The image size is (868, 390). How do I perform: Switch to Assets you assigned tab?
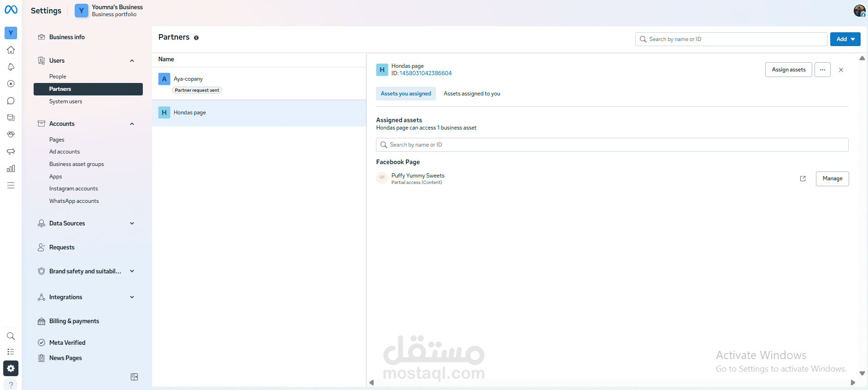pyautogui.click(x=406, y=94)
